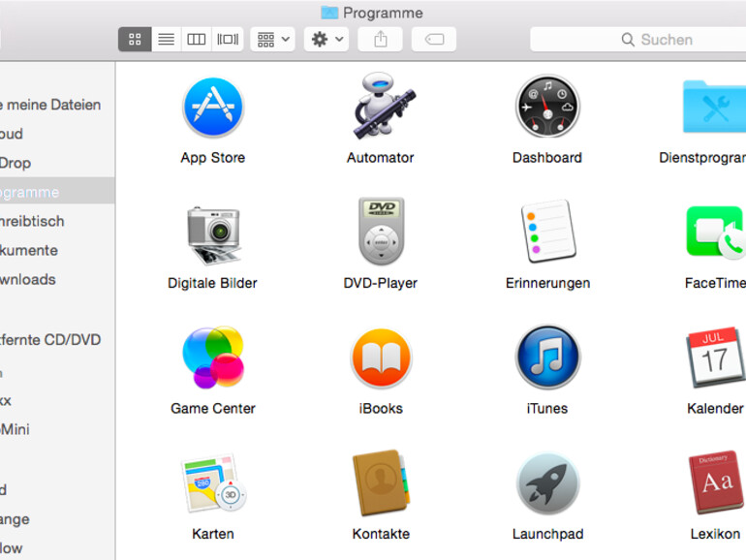This screenshot has width=746, height=560.
Task: Switch to Cover Flow view
Action: coord(228,39)
